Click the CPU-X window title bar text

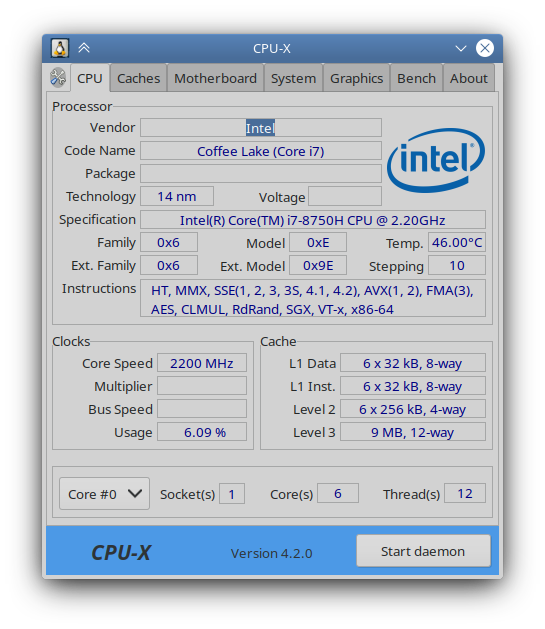click(x=271, y=49)
